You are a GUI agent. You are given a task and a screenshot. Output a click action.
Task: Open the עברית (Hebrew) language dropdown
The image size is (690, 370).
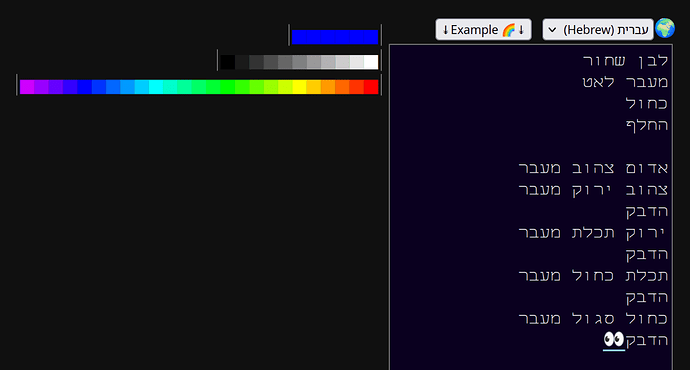click(598, 29)
